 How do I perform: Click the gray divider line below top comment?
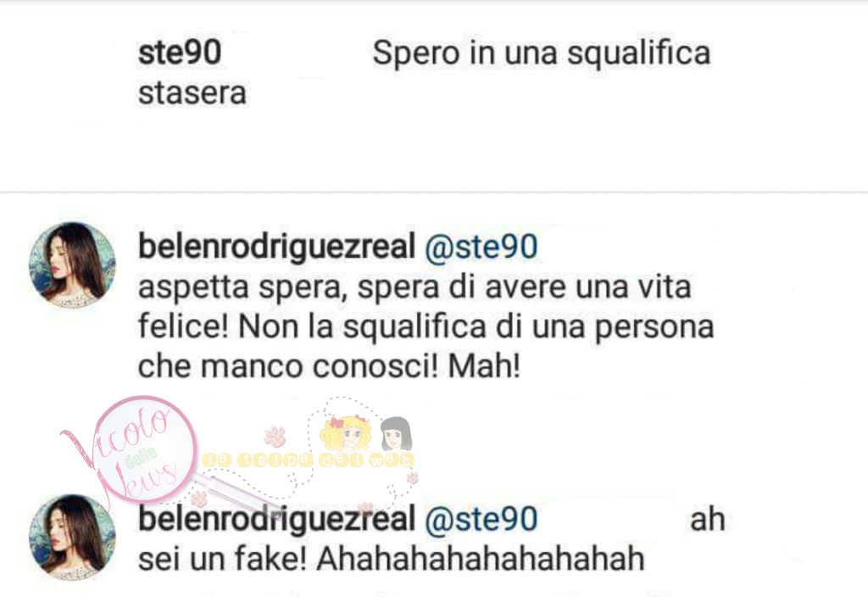[x=434, y=192]
